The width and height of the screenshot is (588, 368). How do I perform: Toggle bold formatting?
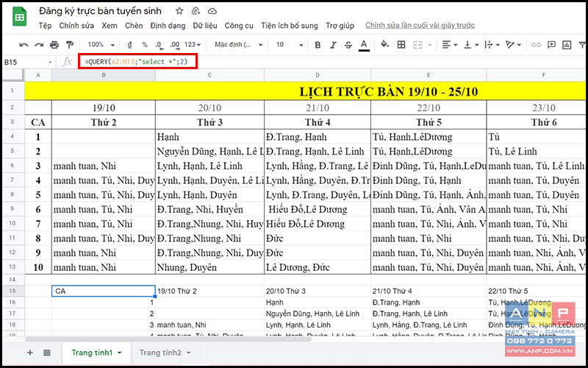pyautogui.click(x=318, y=45)
